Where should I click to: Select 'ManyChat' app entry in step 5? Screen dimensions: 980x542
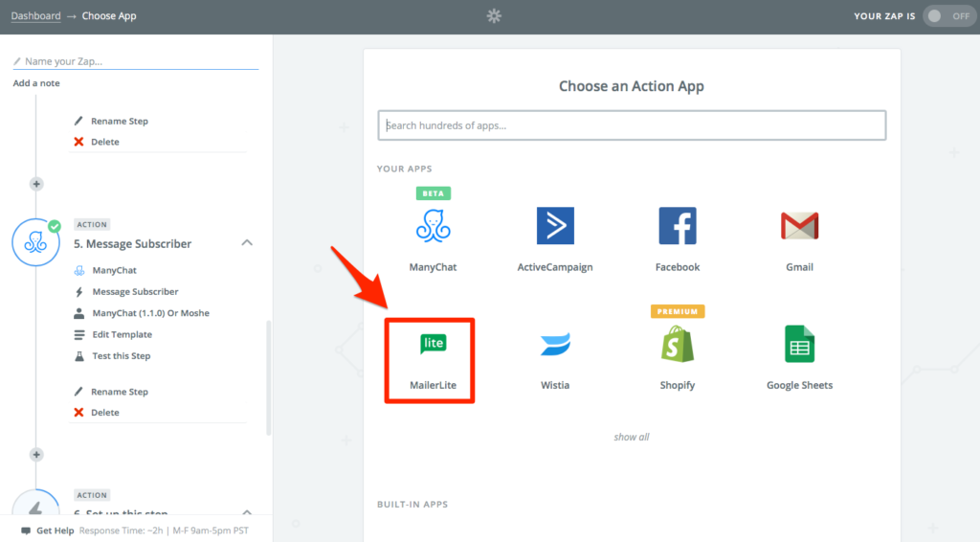coord(115,270)
